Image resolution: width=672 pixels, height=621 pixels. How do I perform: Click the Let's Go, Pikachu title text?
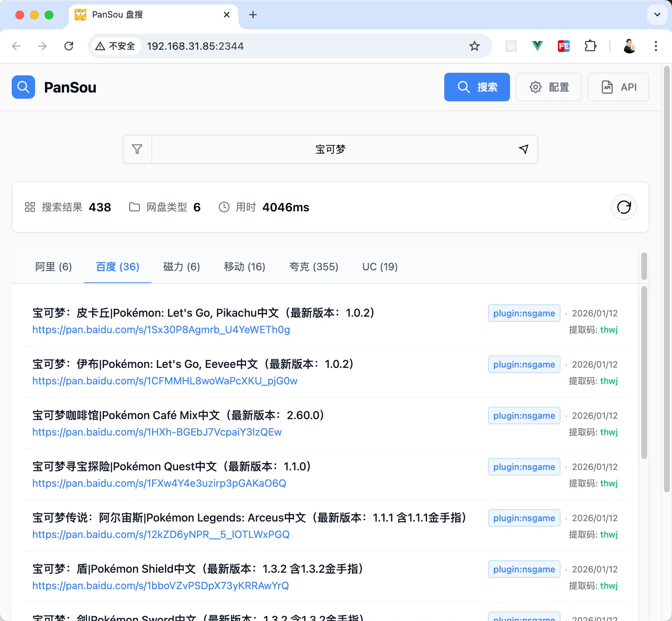tap(203, 313)
